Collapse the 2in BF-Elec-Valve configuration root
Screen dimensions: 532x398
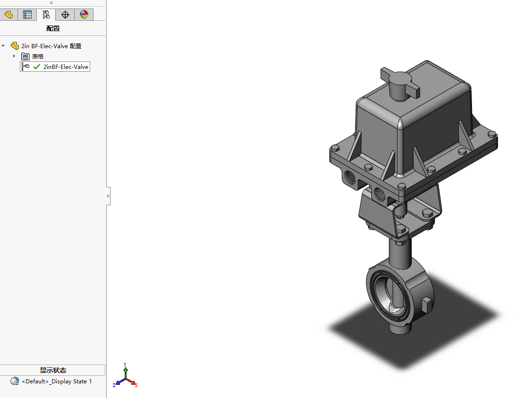(3, 46)
